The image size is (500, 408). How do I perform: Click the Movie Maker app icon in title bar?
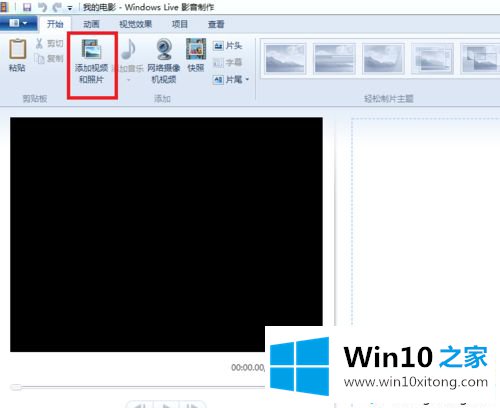coord(3,7)
